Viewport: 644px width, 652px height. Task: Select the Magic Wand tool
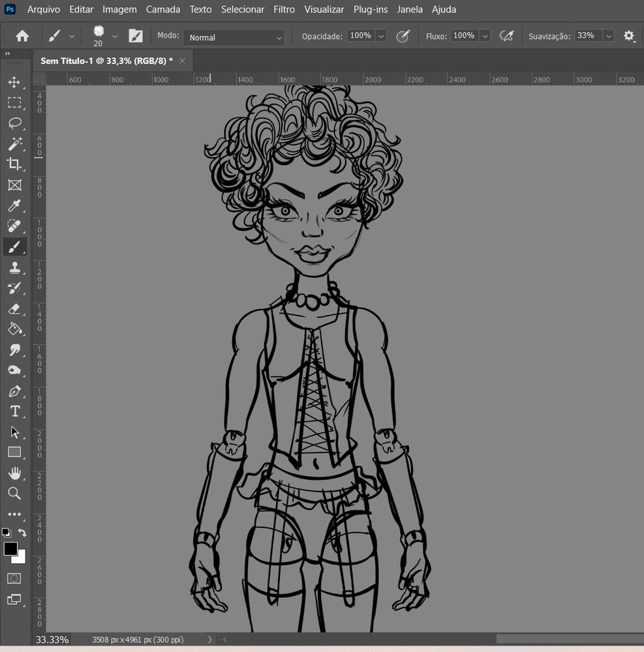tap(14, 144)
